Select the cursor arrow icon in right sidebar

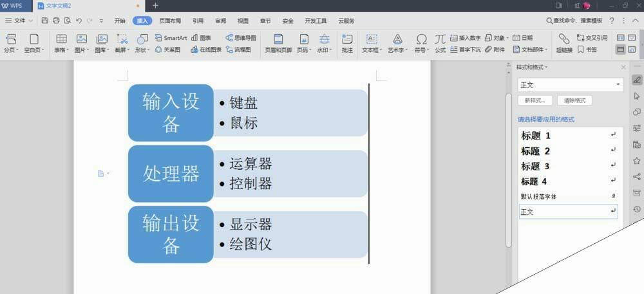point(637,96)
